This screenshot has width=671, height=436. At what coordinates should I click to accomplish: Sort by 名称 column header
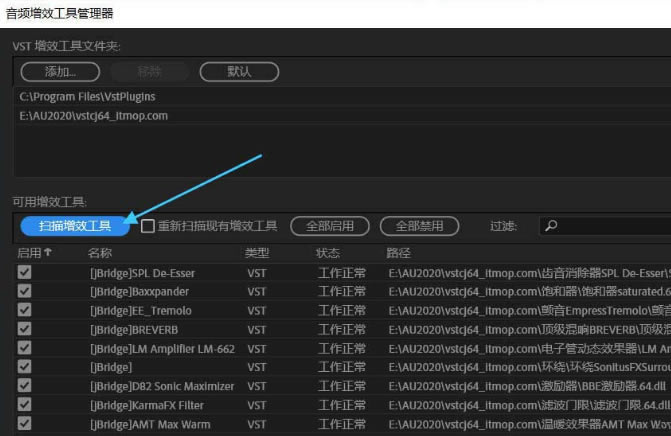[100, 253]
